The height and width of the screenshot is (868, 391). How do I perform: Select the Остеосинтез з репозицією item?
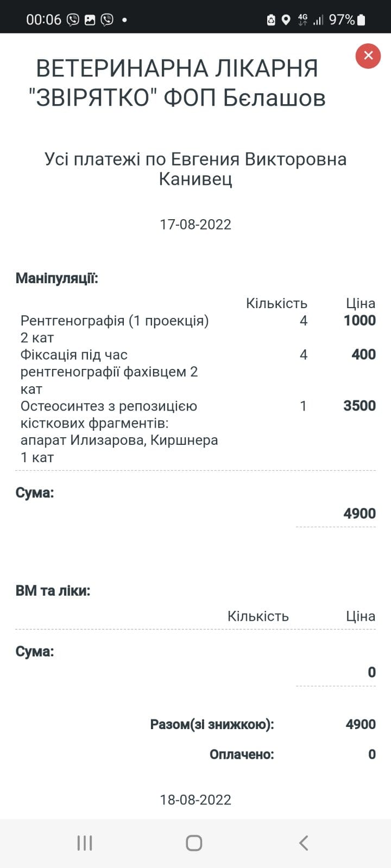click(x=198, y=431)
